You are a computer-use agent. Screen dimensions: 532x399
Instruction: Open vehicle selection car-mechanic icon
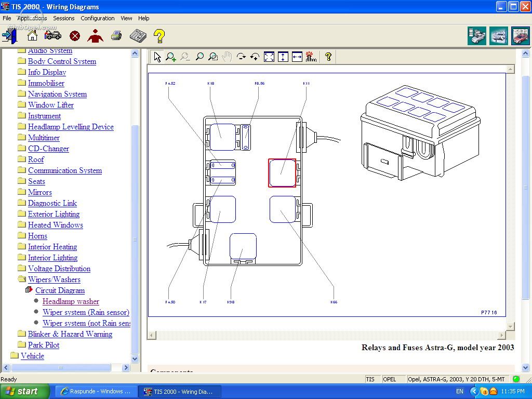point(53,35)
